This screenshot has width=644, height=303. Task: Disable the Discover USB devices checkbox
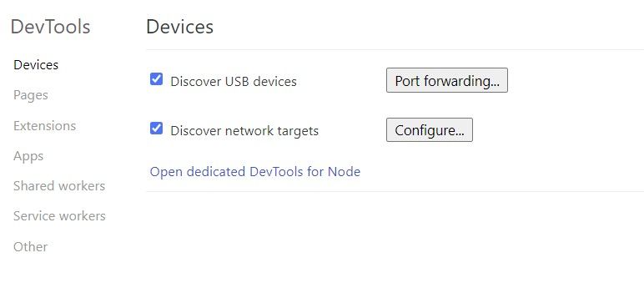[156, 79]
